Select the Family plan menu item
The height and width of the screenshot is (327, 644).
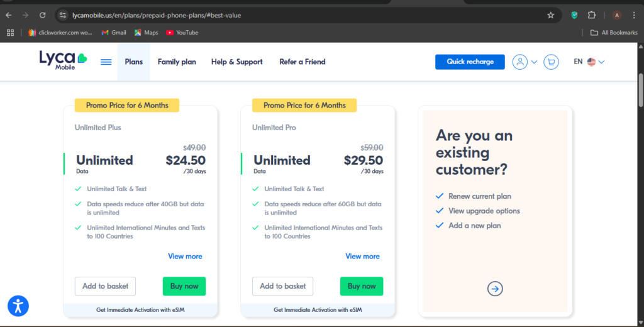click(177, 62)
